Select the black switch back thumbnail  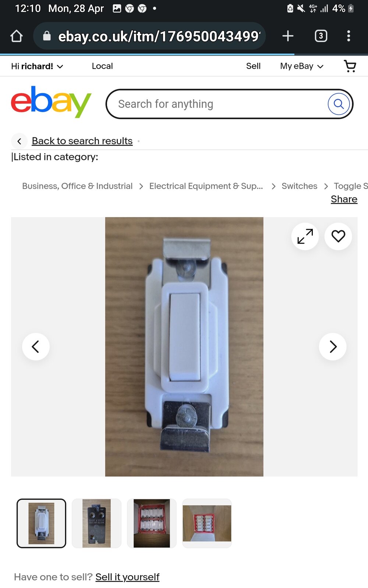pos(96,523)
